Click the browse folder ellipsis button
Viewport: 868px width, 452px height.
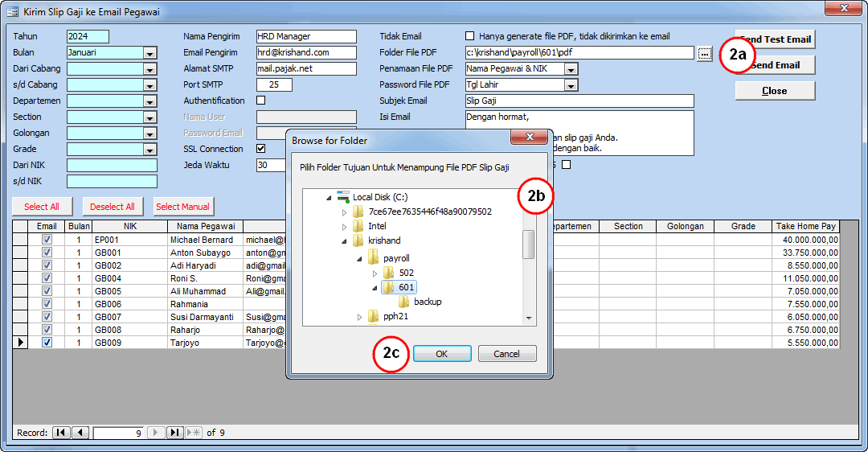click(x=704, y=53)
